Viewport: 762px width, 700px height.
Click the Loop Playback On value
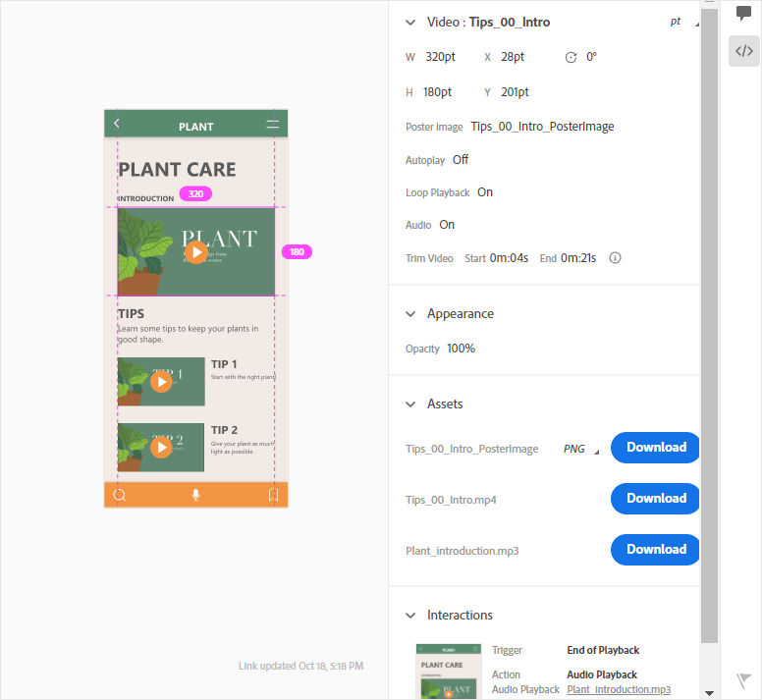coord(485,192)
